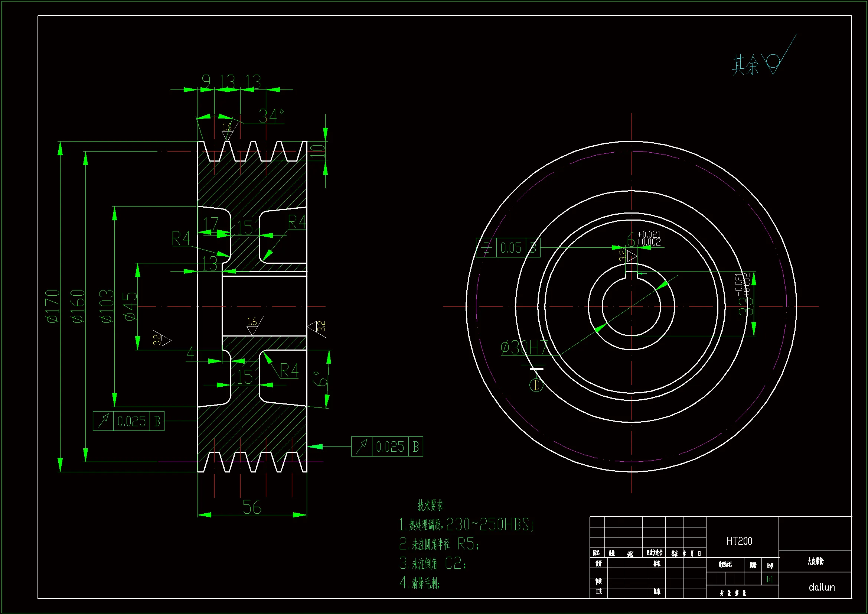Click the ø103 diameter dimension text
The height and width of the screenshot is (614, 868).
(107, 306)
